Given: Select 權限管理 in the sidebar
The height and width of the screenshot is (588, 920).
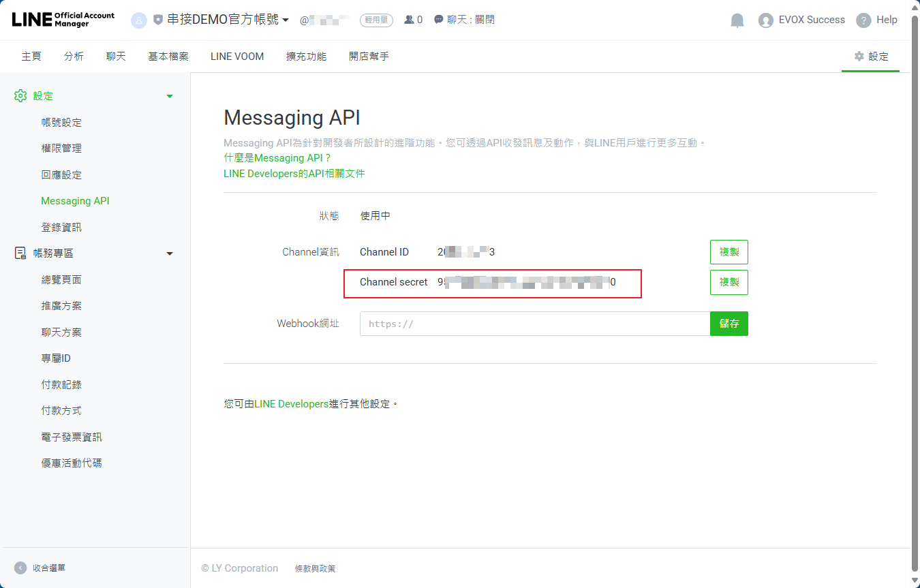Looking at the screenshot, I should click(x=61, y=149).
